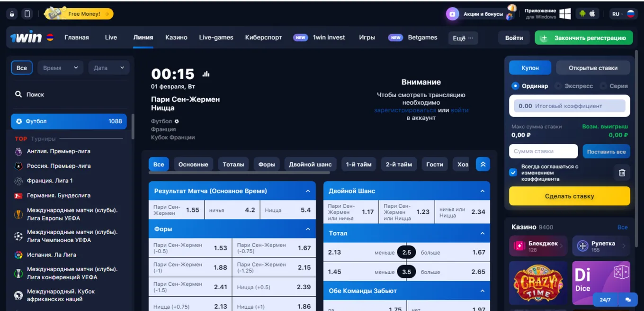644x311 pixels.
Task: Select the Тоталы markets tab
Action: pos(233,165)
